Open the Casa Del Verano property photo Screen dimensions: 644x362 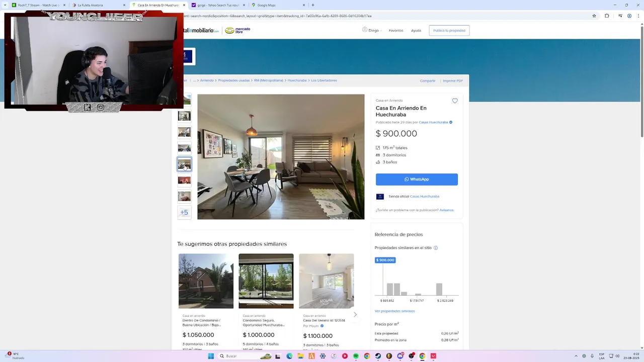pos(327,281)
